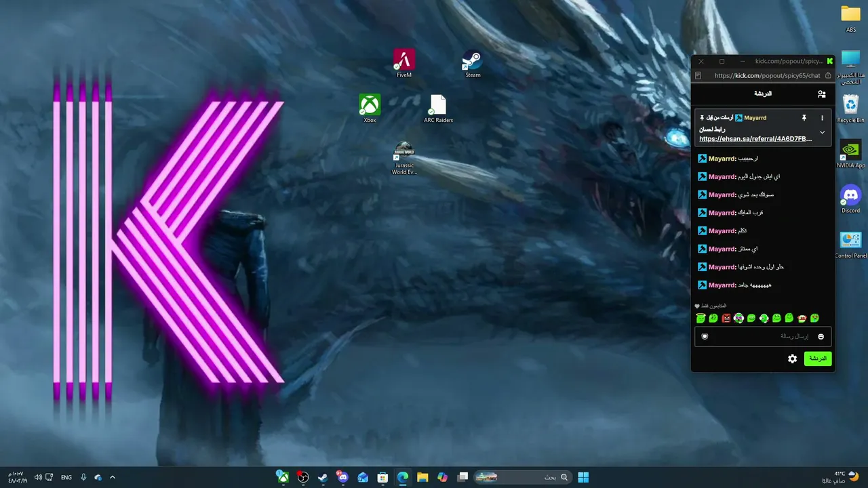Viewport: 868px width, 488px height.
Task: Click the send message input field
Action: pos(763,336)
